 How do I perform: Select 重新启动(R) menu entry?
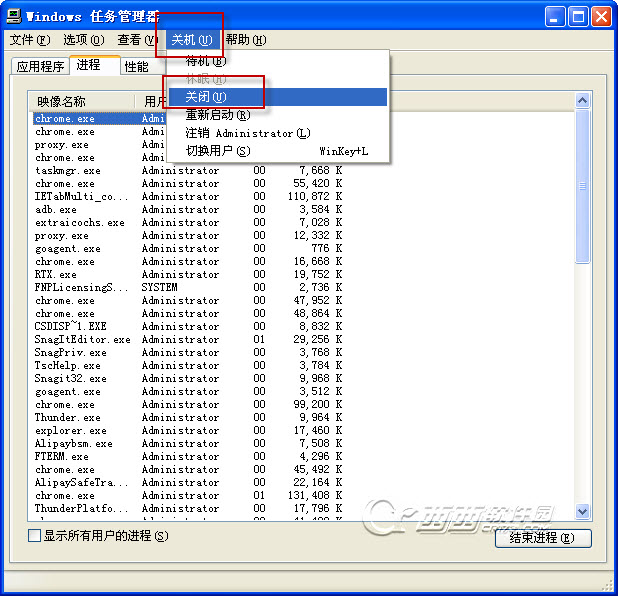pos(277,115)
